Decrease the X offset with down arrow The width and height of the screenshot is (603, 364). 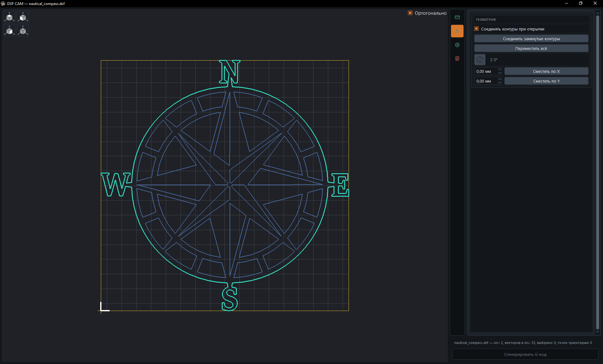tap(500, 73)
